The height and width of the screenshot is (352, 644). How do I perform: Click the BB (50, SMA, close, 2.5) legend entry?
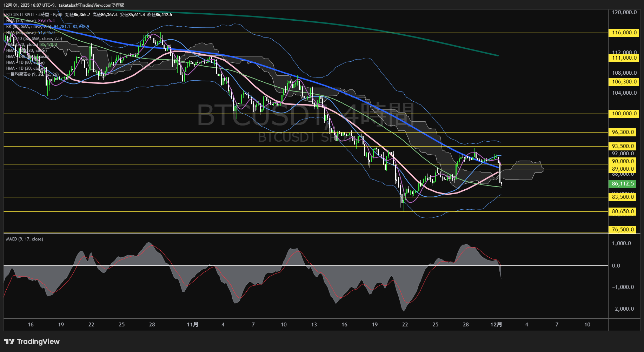(28, 26)
